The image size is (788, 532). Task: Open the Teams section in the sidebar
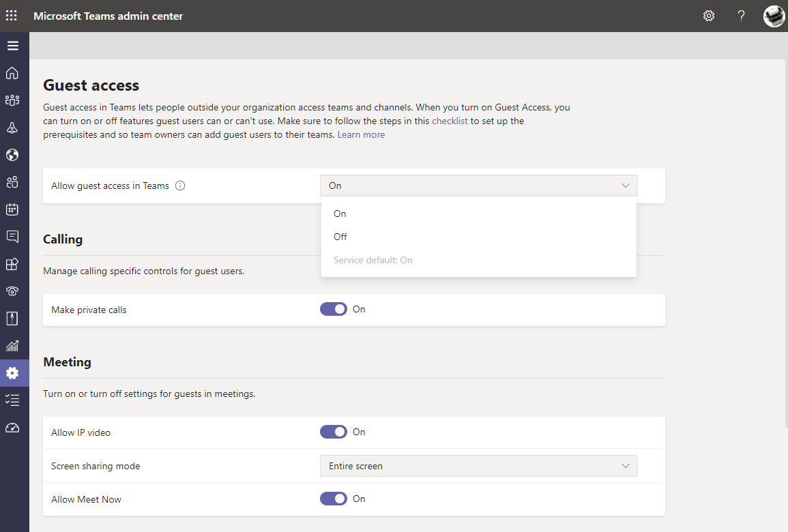[12, 100]
